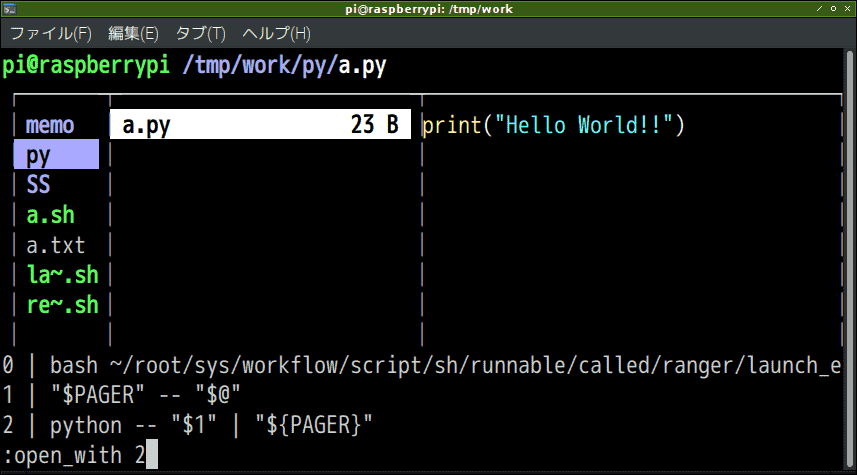
Task: Open the タブ(T) menu
Action: point(200,34)
